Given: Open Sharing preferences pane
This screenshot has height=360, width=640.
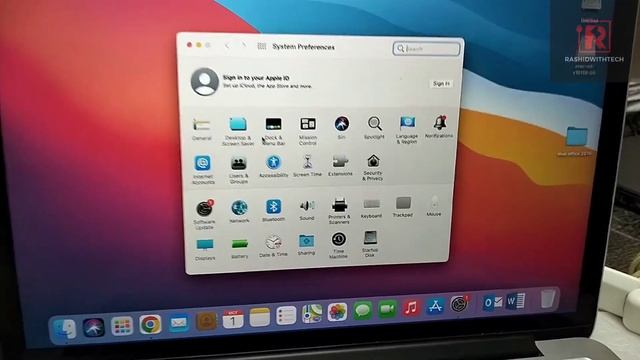Looking at the screenshot, I should pos(306,241).
